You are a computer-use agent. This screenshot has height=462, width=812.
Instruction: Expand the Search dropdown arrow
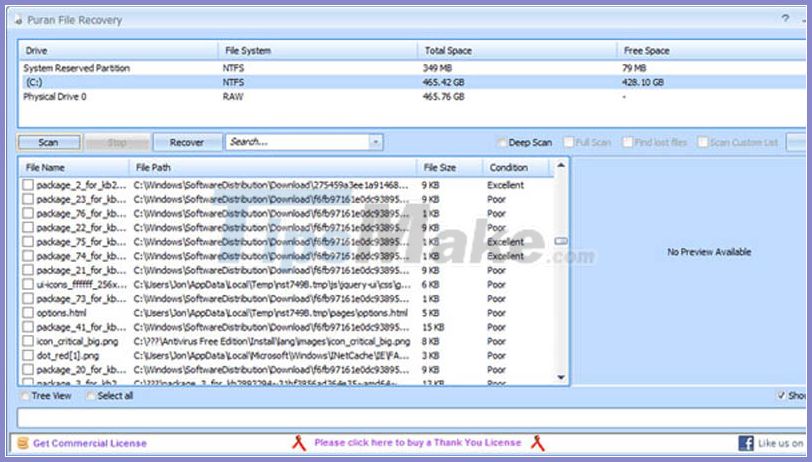point(375,142)
